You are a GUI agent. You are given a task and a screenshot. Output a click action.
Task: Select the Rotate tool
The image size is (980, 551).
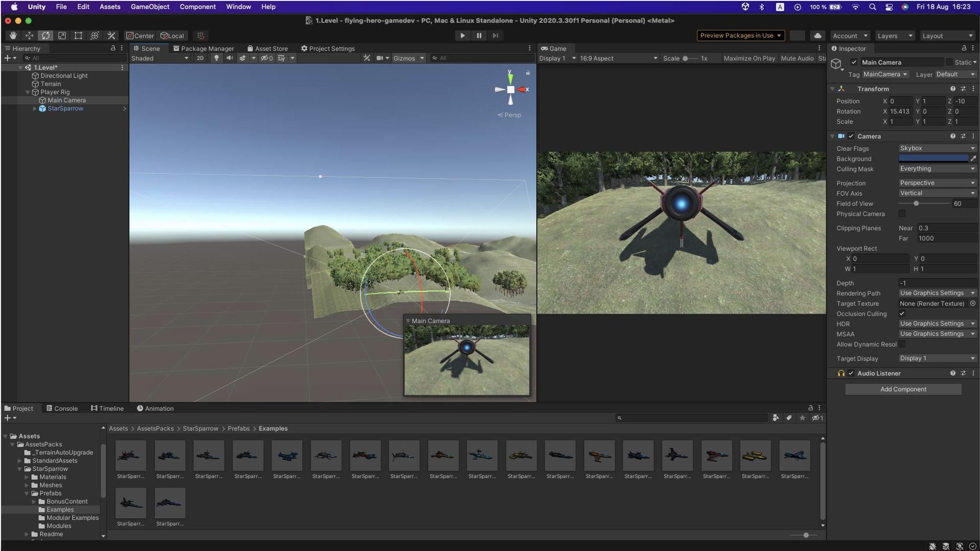coord(45,36)
